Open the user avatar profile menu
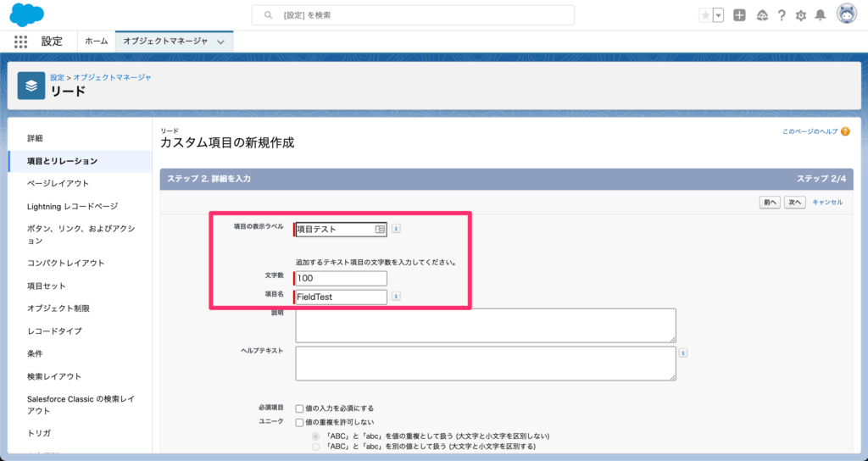Viewport: 868px width, 461px height. pos(846,14)
